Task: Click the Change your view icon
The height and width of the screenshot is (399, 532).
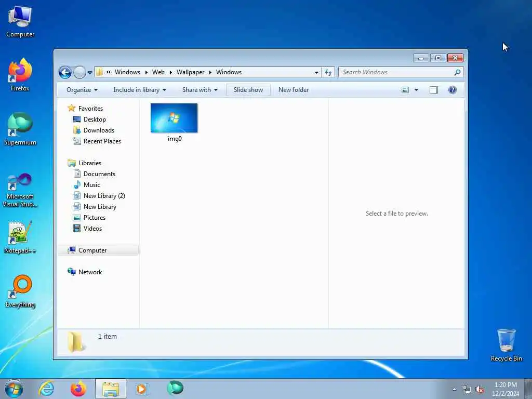Action: pos(405,90)
